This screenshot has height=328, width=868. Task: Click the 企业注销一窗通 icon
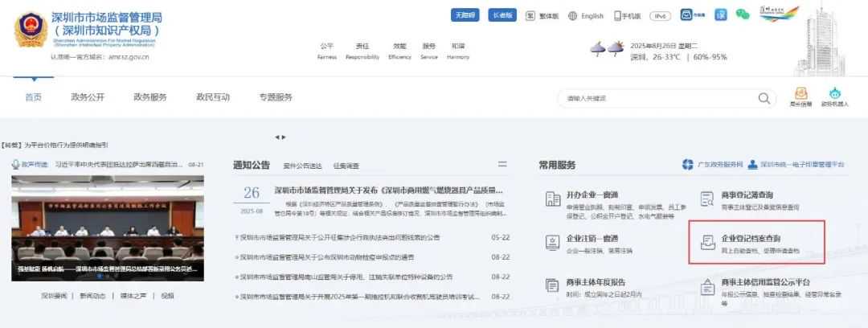point(553,242)
